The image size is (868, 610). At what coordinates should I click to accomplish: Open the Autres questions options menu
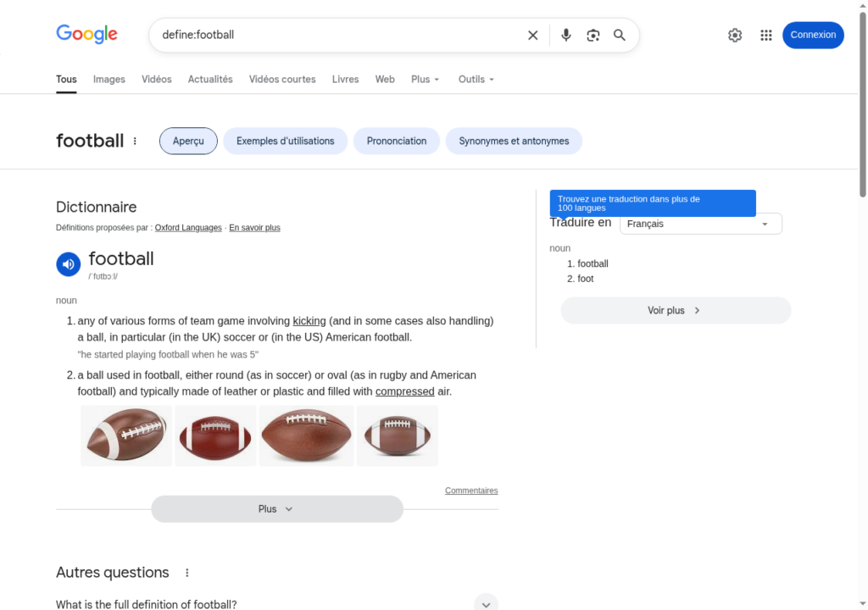click(x=187, y=573)
